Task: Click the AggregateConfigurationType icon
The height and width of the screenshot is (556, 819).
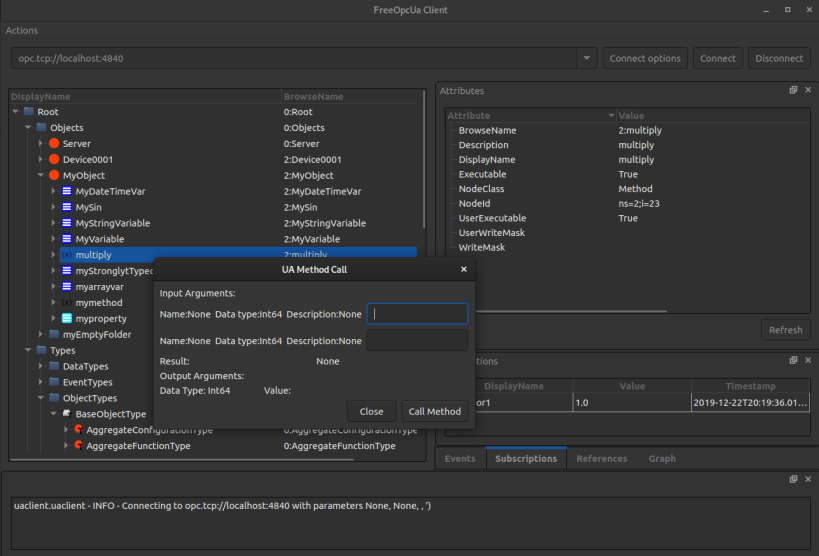Action: click(78, 430)
